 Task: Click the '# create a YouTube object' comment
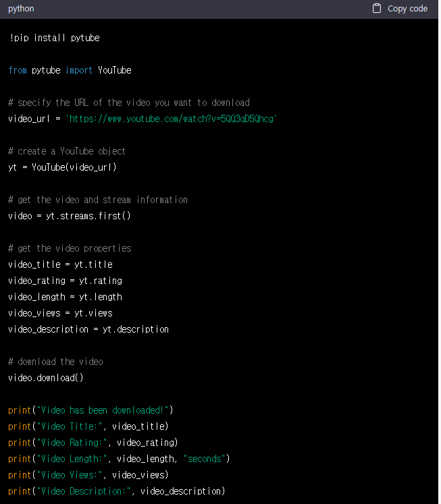coord(67,151)
